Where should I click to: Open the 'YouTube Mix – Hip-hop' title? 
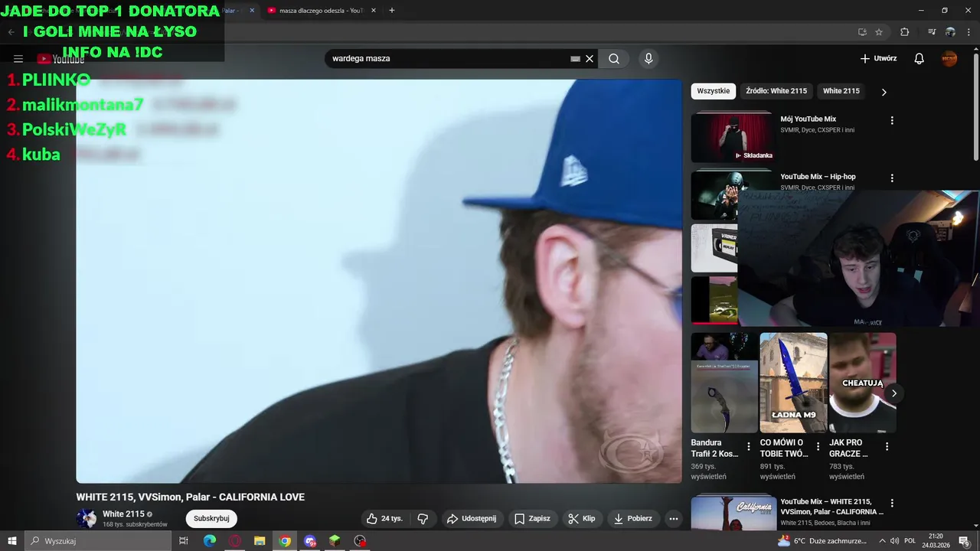point(818,177)
